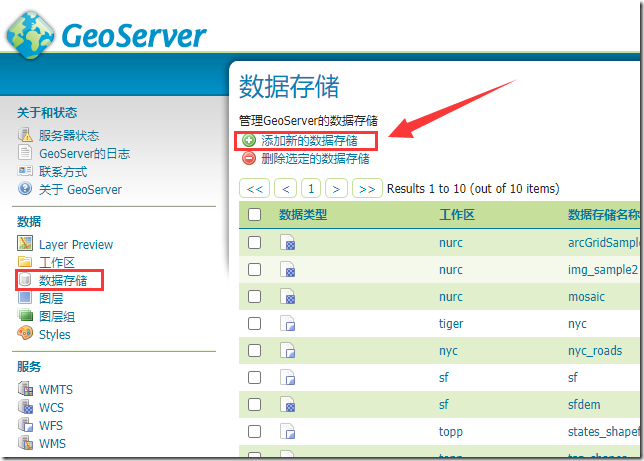Viewport: 644px width, 461px height.
Task: Open the arcGridSample data store
Action: [x=604, y=242]
